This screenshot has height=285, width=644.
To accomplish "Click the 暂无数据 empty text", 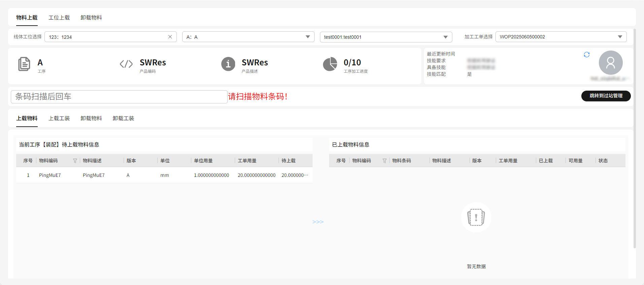I will [476, 266].
